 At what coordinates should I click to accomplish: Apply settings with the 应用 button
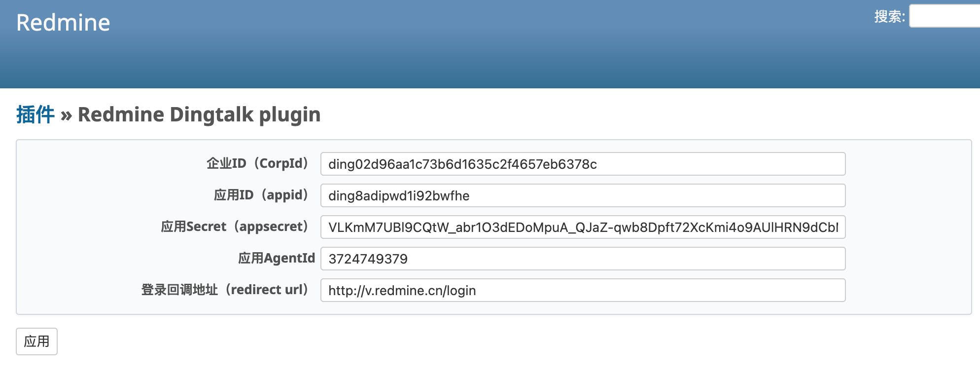click(x=36, y=341)
